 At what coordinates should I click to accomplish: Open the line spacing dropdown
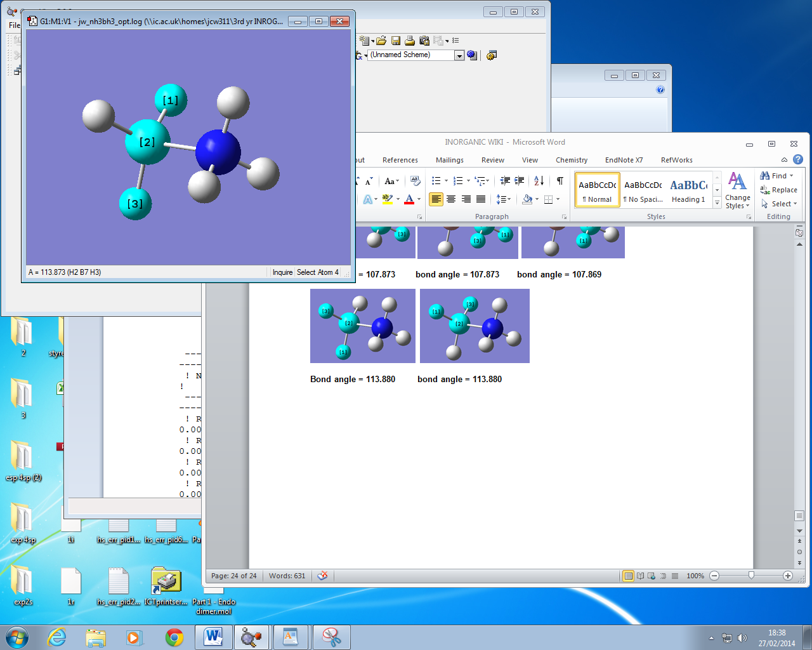point(504,199)
